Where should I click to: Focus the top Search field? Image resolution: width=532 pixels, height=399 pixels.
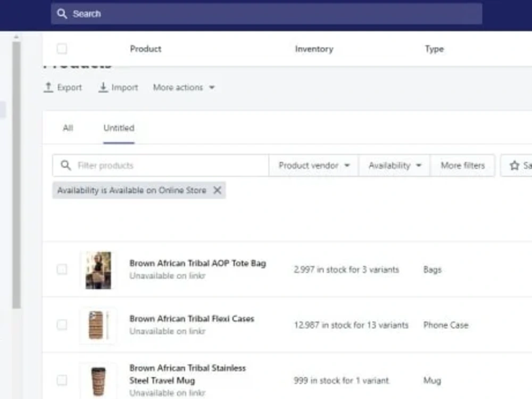click(x=267, y=14)
